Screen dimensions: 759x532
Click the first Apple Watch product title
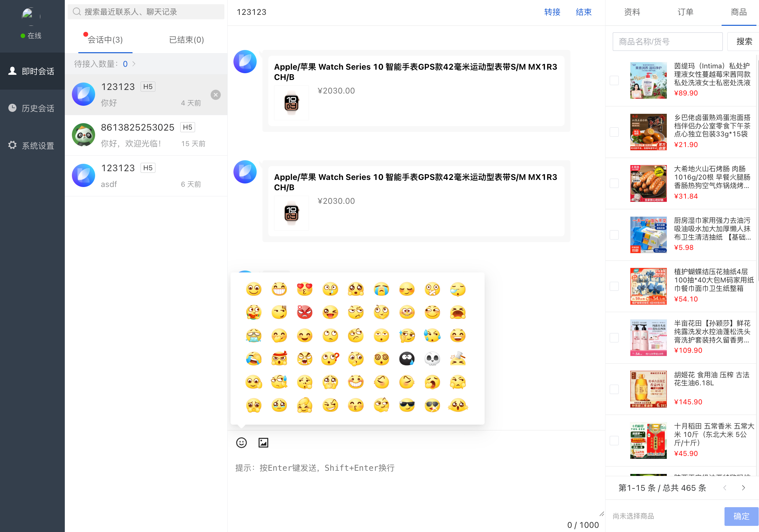(x=416, y=72)
